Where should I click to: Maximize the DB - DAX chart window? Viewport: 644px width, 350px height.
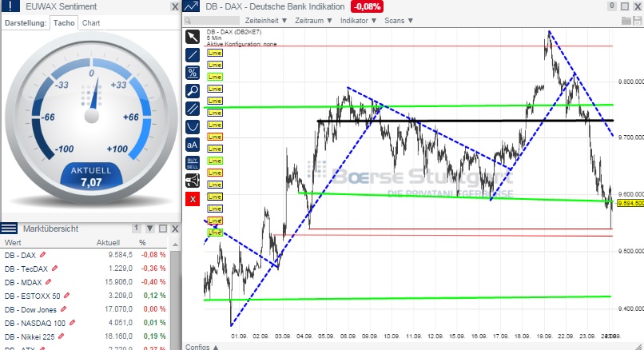coord(625,6)
